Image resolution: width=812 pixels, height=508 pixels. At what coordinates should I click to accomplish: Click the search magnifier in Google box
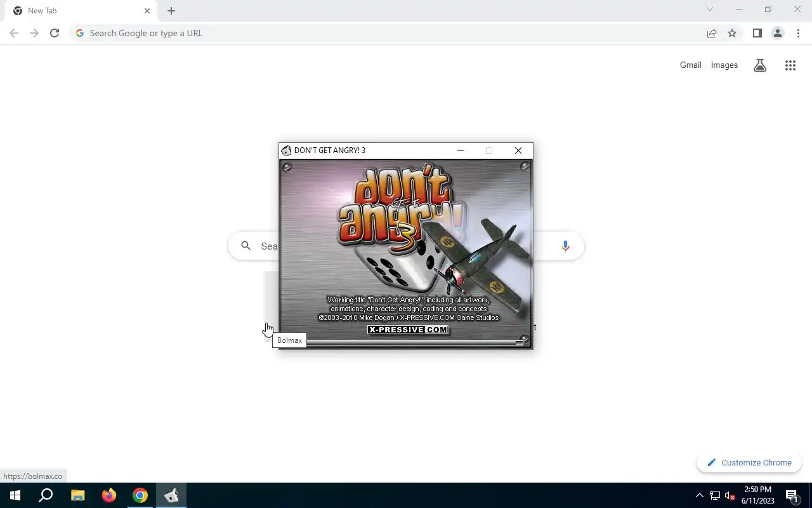(246, 246)
